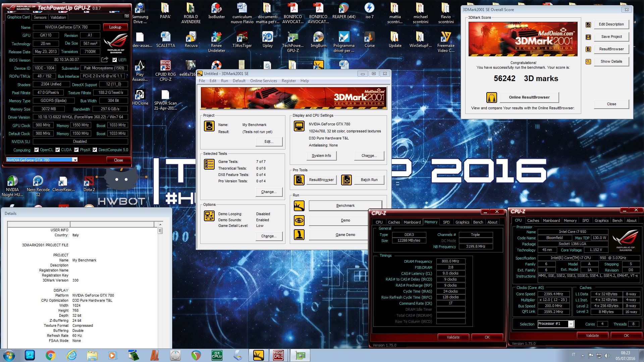This screenshot has width=644, height=362.
Task: Click the Project icon in 3DMark2001 SE
Action: (x=209, y=126)
